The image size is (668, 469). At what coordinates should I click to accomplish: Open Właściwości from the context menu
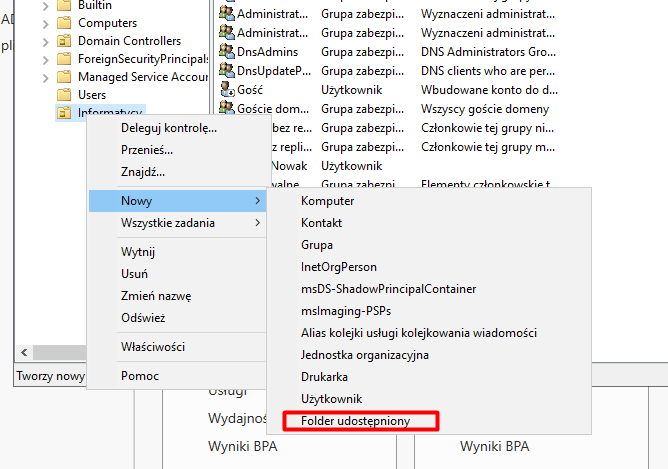152,347
